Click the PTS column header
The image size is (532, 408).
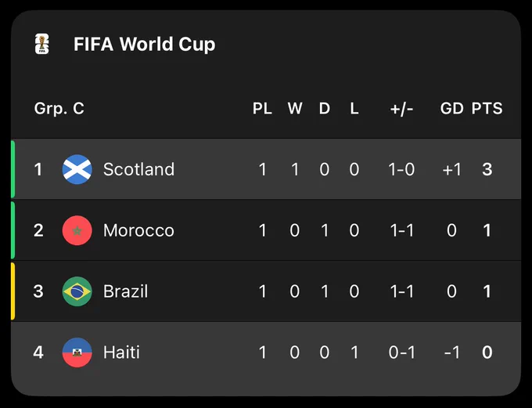pyautogui.click(x=487, y=109)
